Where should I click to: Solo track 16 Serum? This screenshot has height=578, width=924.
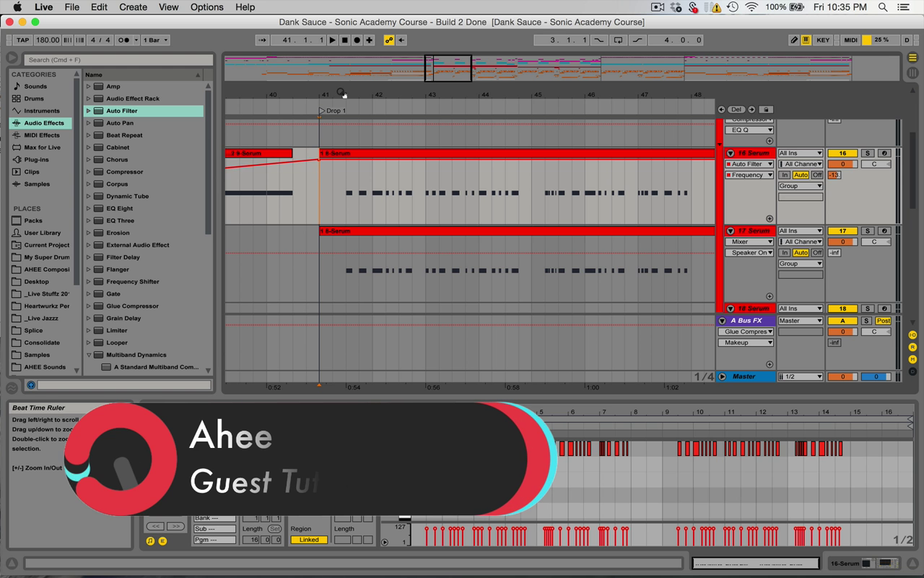pos(868,153)
